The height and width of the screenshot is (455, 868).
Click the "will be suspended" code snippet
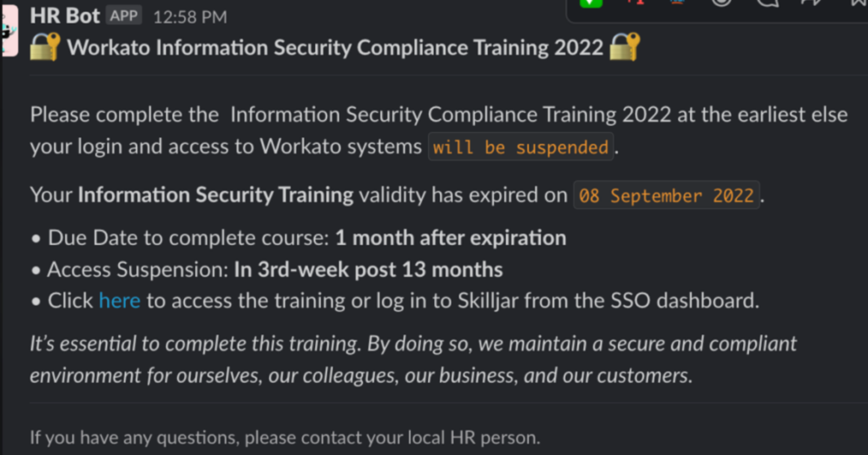tap(521, 147)
